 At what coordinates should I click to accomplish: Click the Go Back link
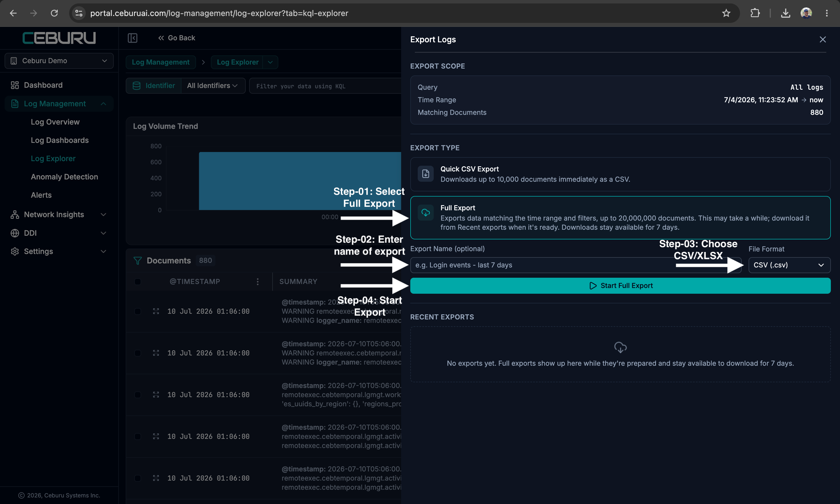[x=177, y=38]
